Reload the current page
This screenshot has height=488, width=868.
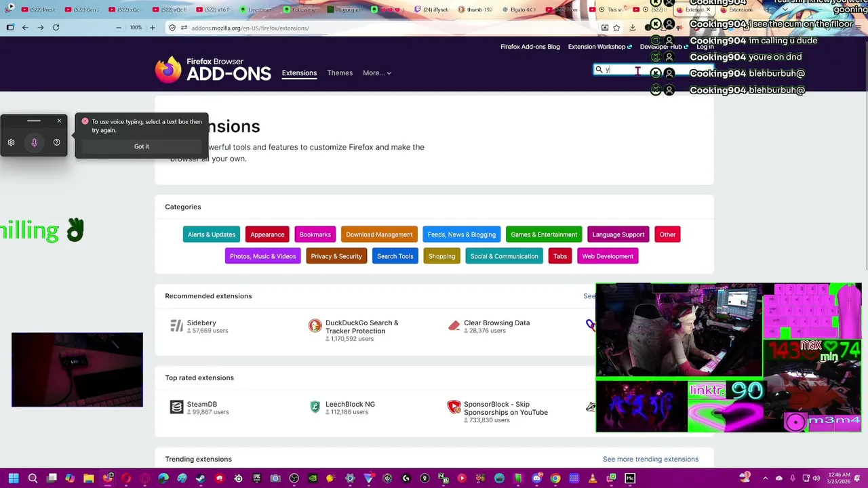coord(56,28)
